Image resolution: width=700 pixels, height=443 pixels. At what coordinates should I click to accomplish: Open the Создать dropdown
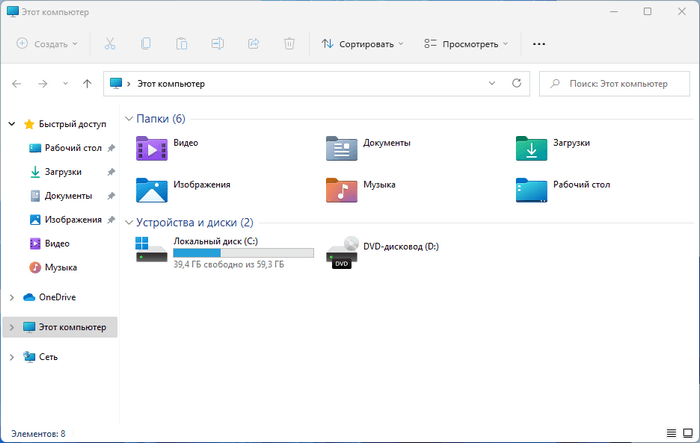[x=47, y=44]
